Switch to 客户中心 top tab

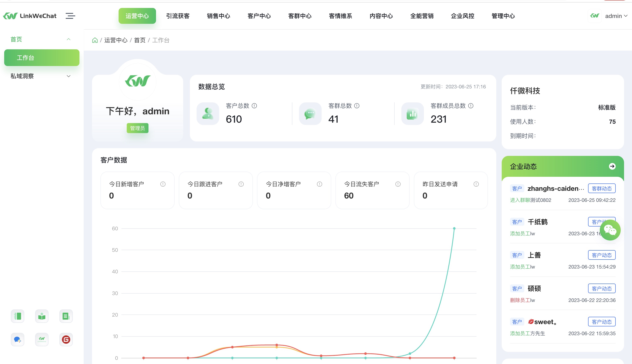tap(259, 16)
